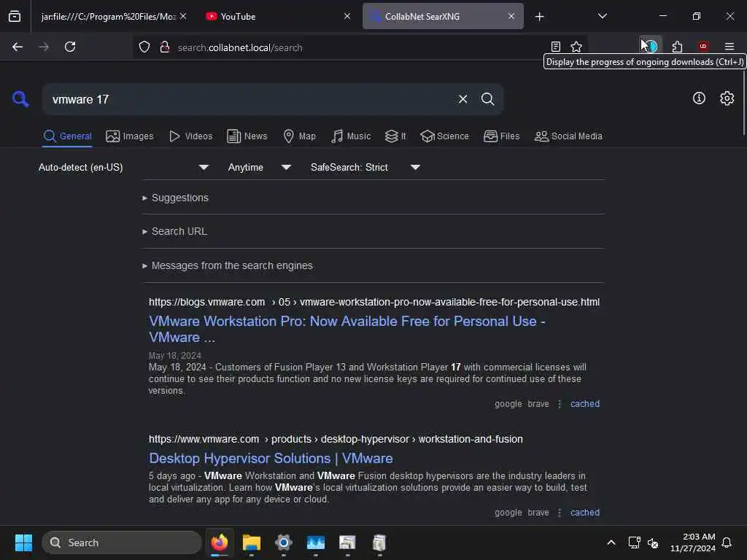This screenshot has width=747, height=560.
Task: Open the Firefox application menu
Action: [729, 46]
